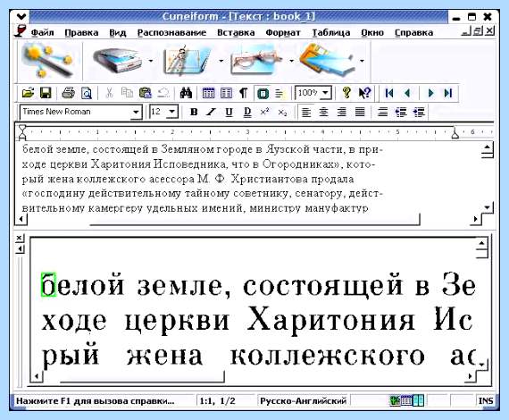509x420 pixels.
Task: Go to the last page
Action: coord(448,93)
